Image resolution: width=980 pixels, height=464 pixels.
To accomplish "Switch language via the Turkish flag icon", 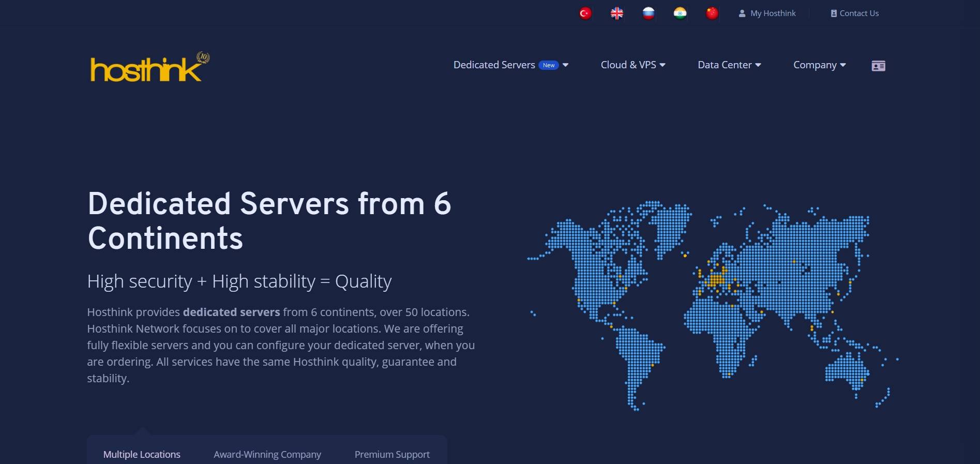I will tap(585, 13).
